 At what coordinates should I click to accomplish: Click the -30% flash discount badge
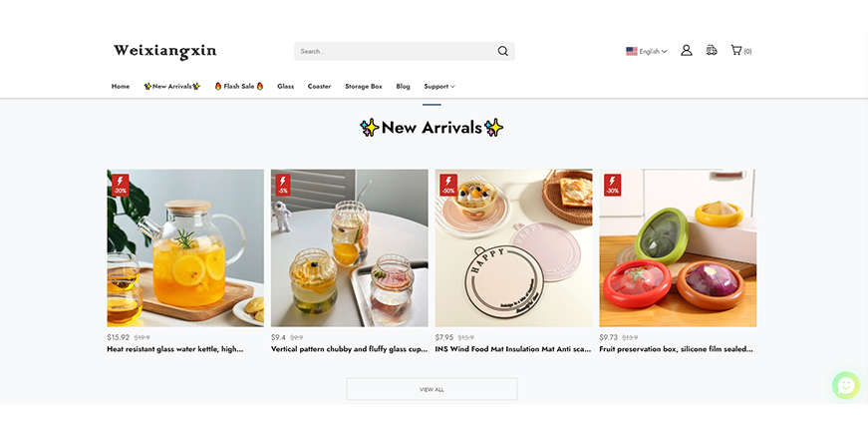(612, 185)
